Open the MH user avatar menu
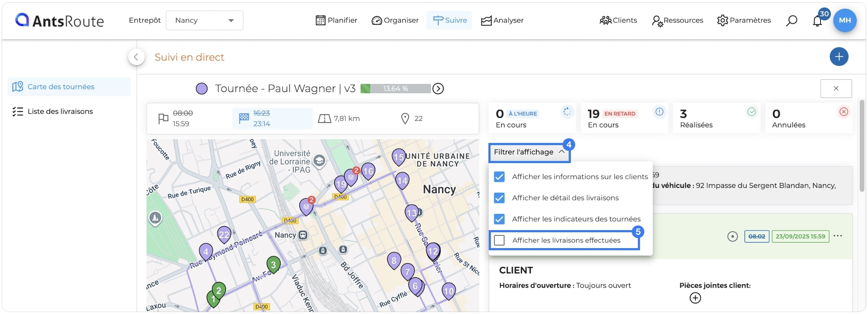Viewport: 868px width, 314px height. pyautogui.click(x=845, y=21)
